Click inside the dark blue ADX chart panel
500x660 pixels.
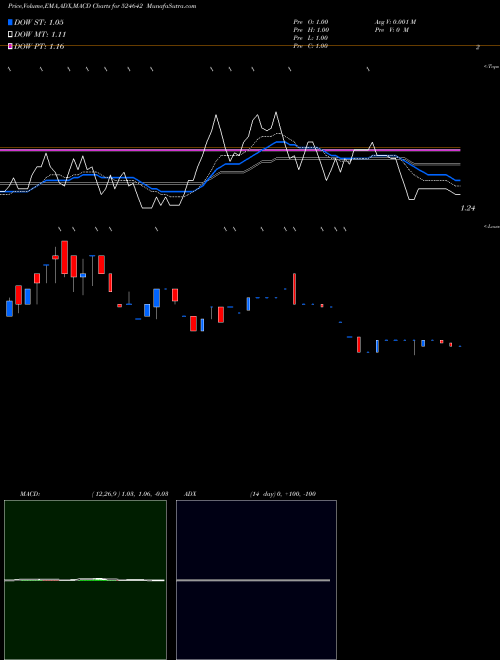click(256, 580)
